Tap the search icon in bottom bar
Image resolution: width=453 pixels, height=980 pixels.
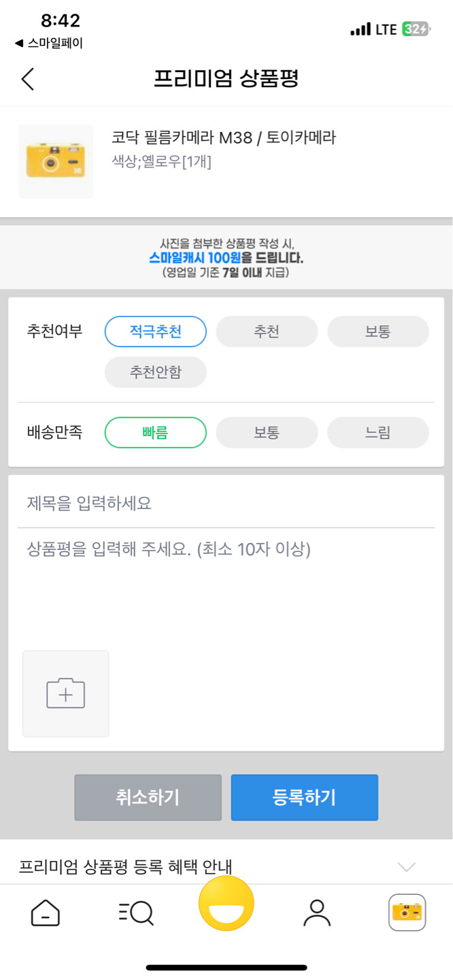[135, 913]
